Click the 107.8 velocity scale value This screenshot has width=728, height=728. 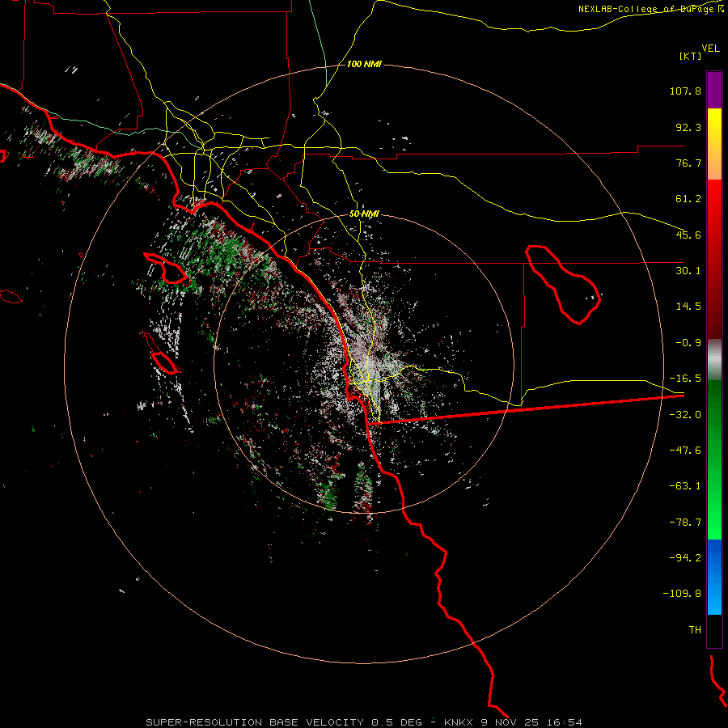tap(685, 91)
